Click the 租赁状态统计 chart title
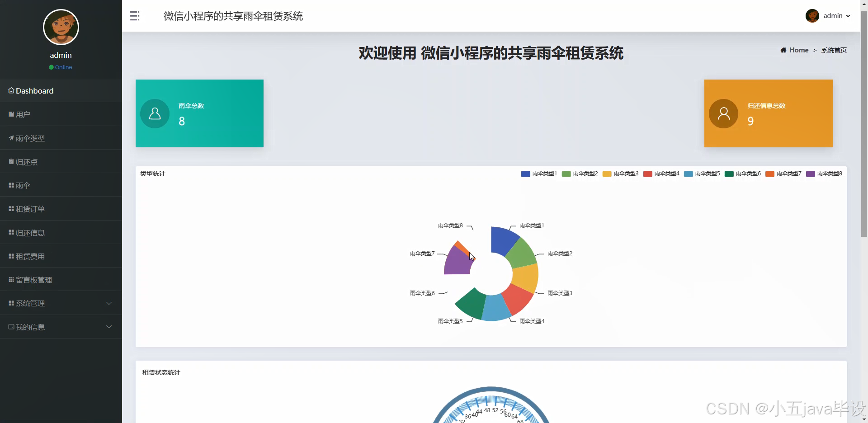868x423 pixels. click(x=161, y=372)
